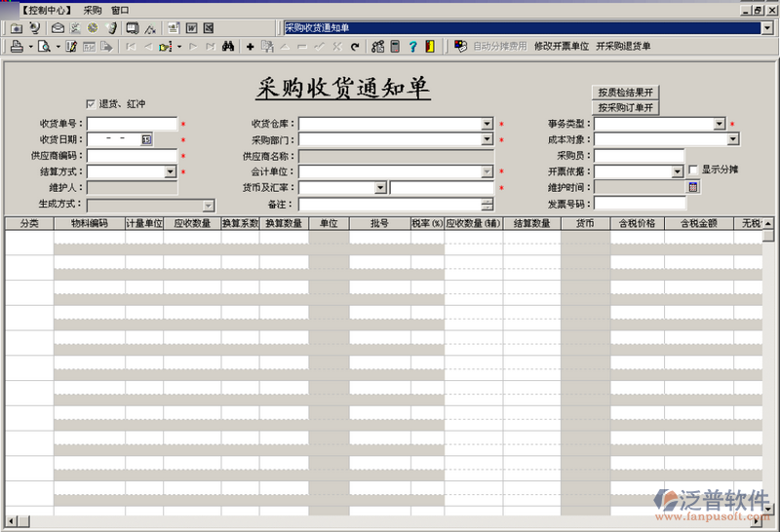Add new record with plus icon
The width and height of the screenshot is (780, 532).
coord(251,46)
